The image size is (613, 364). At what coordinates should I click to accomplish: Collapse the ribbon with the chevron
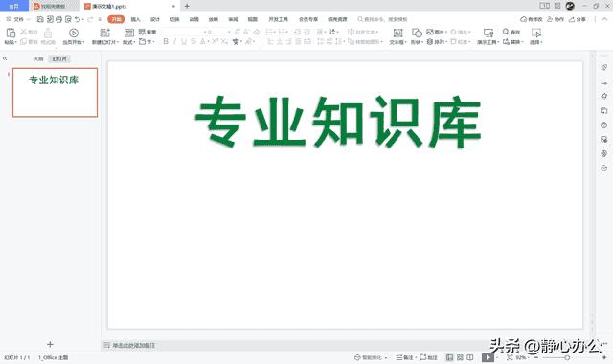604,19
